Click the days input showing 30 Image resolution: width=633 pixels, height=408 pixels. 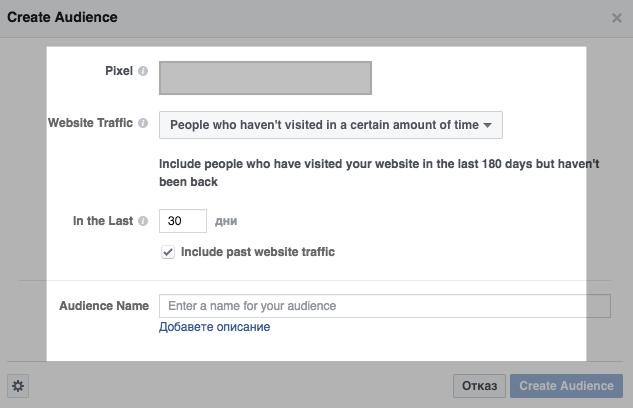[183, 221]
